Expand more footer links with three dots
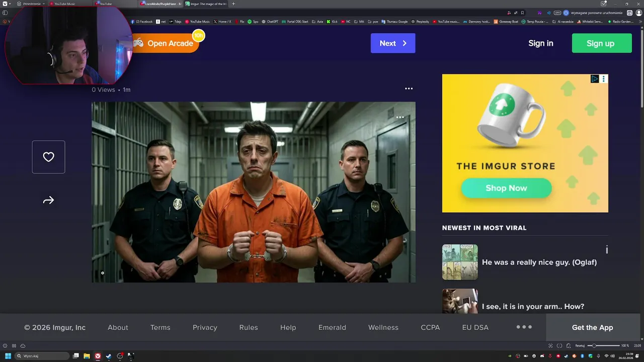 [524, 327]
